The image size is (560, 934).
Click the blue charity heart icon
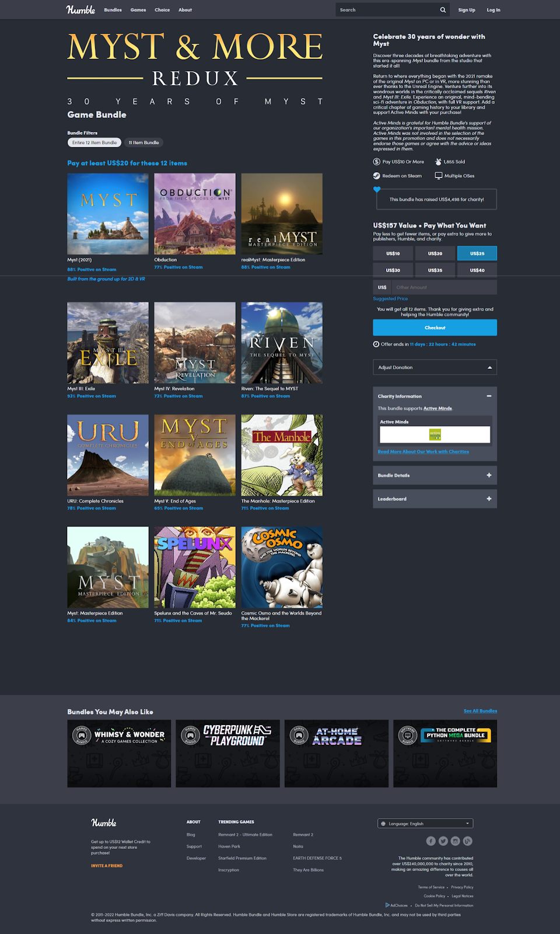click(x=377, y=190)
